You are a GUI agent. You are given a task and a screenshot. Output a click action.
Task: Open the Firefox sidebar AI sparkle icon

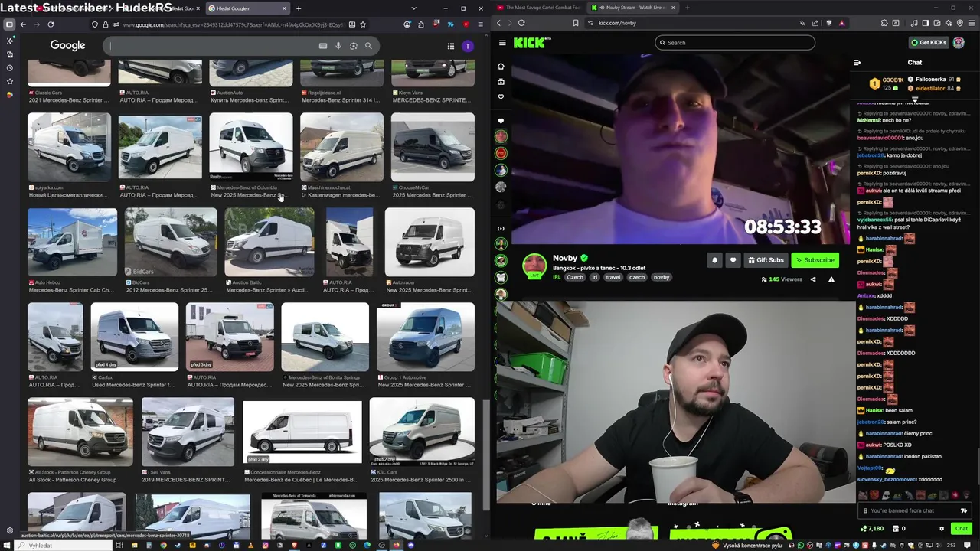(x=9, y=41)
